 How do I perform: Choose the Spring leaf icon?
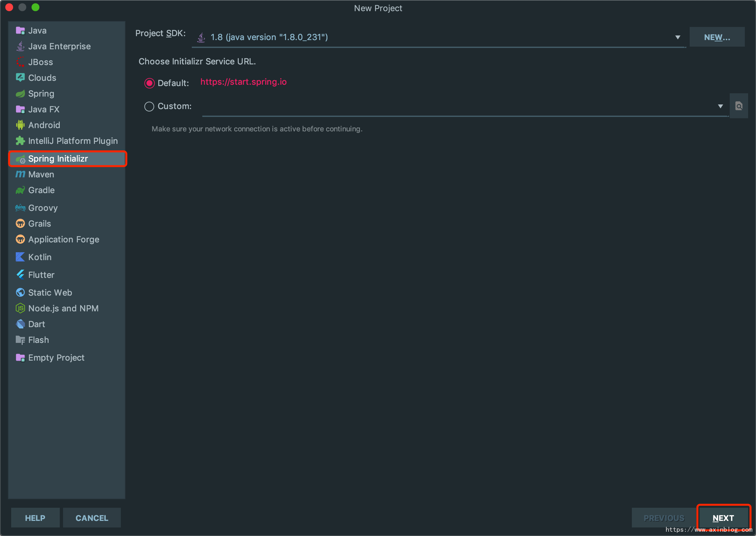[x=20, y=94]
